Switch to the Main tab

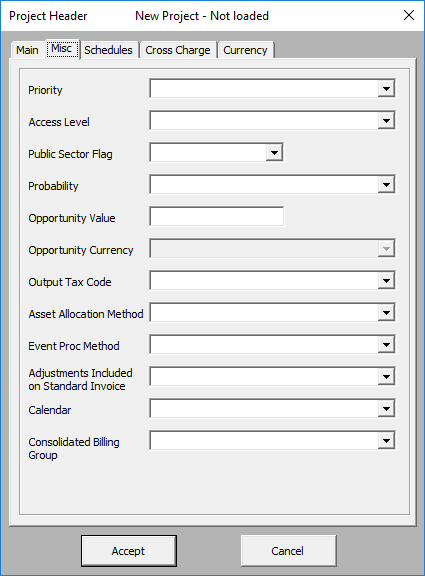[x=28, y=50]
